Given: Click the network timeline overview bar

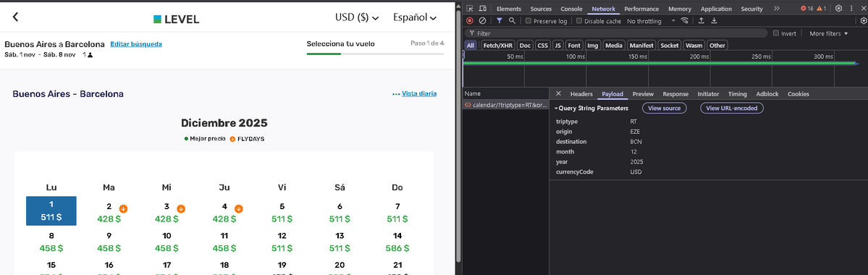Looking at the screenshot, I should (x=660, y=63).
